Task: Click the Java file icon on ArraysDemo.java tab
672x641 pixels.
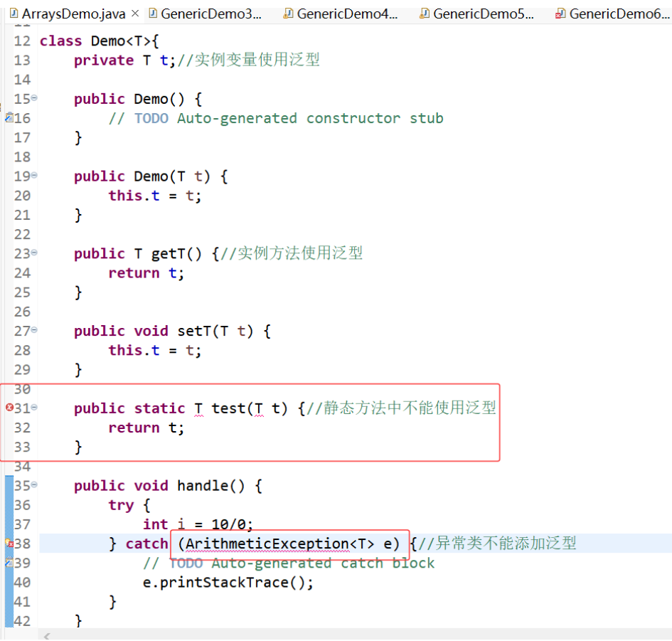Action: pyautogui.click(x=14, y=14)
